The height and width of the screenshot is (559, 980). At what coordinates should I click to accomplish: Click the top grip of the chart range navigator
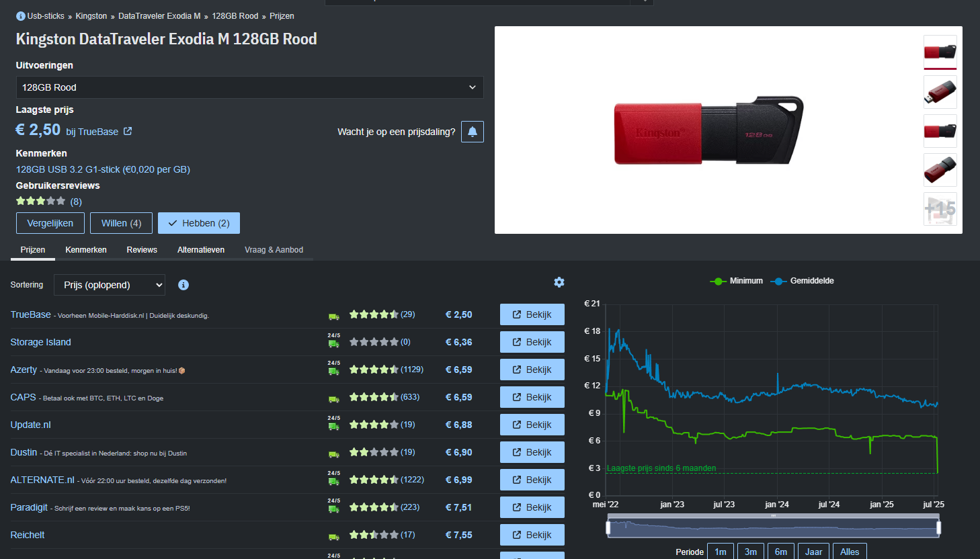click(773, 516)
